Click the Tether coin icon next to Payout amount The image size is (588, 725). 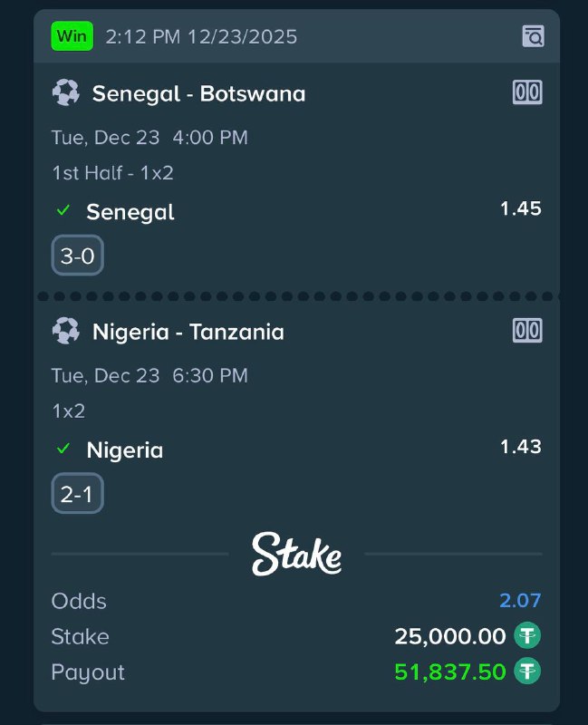tap(527, 672)
